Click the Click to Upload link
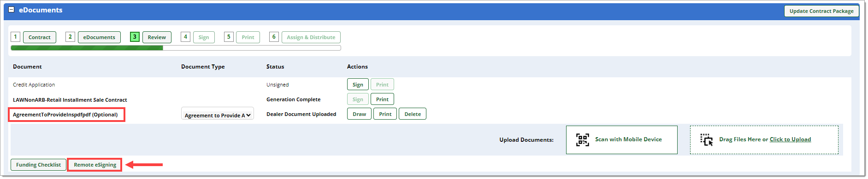Screen dimensions: 868x179 [x=790, y=139]
